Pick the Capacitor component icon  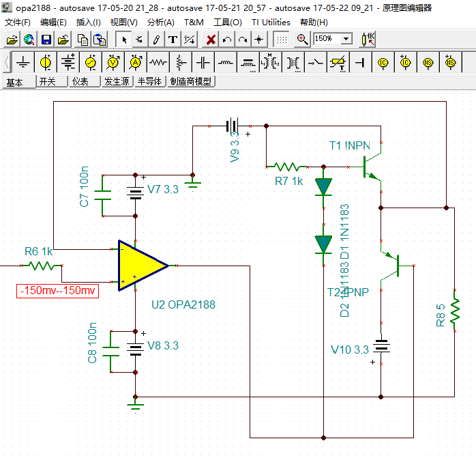tap(203, 63)
